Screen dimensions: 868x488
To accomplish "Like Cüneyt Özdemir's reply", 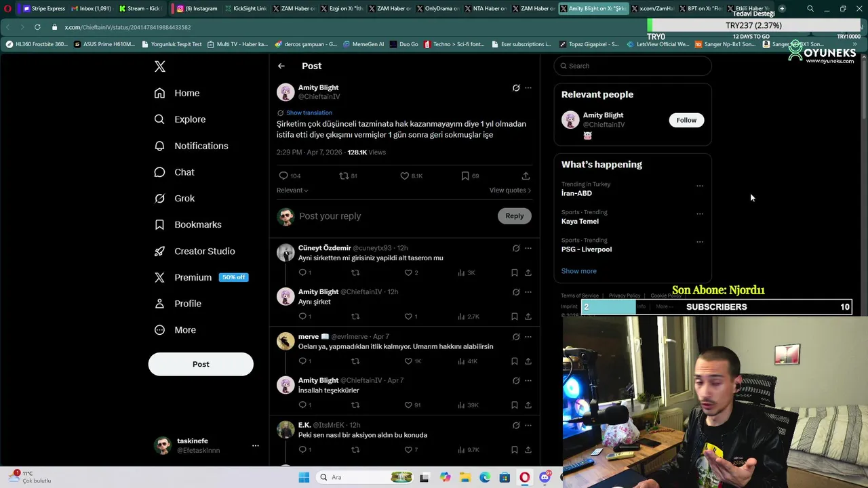I will (x=408, y=272).
